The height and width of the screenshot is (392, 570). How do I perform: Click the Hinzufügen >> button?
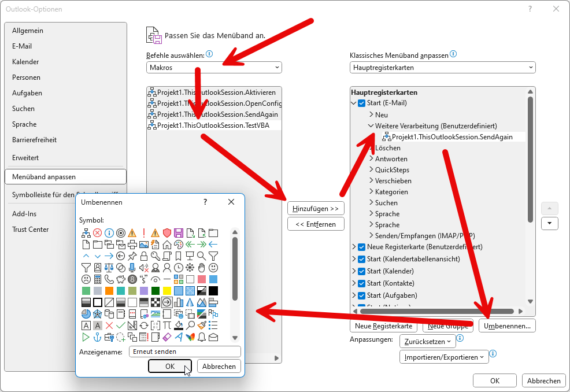(x=316, y=208)
